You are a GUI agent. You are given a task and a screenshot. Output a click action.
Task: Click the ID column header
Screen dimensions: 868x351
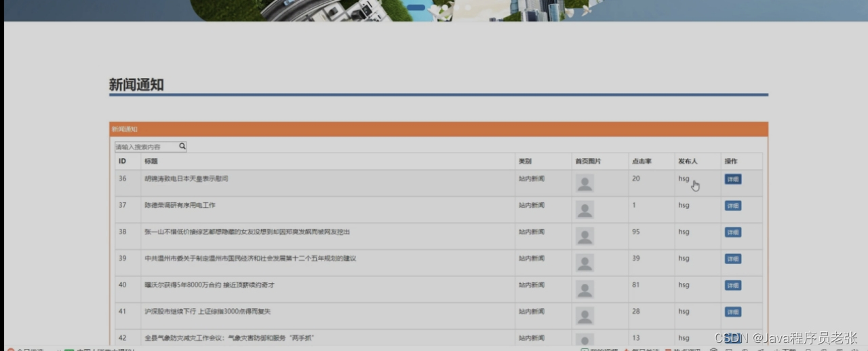click(122, 162)
